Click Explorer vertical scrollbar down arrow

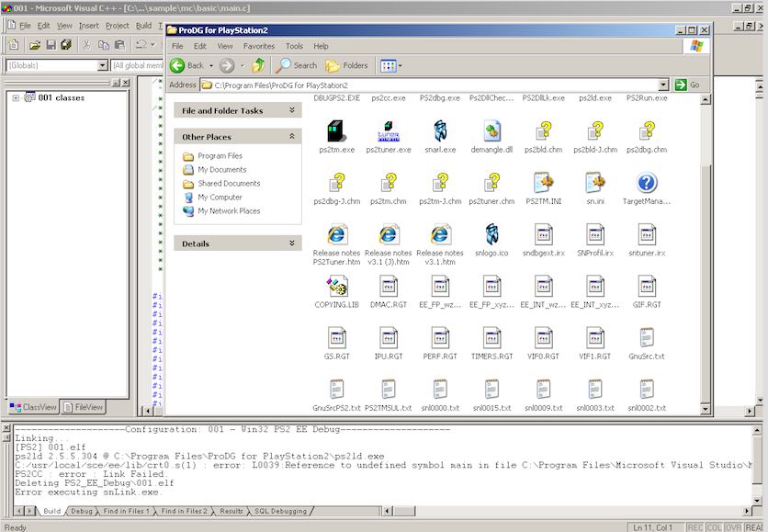click(705, 408)
